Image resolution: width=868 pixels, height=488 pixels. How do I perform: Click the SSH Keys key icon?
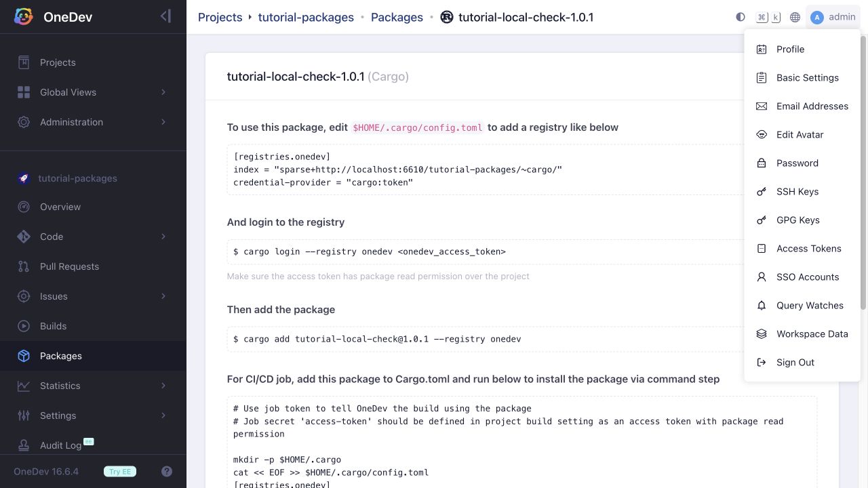pyautogui.click(x=762, y=192)
